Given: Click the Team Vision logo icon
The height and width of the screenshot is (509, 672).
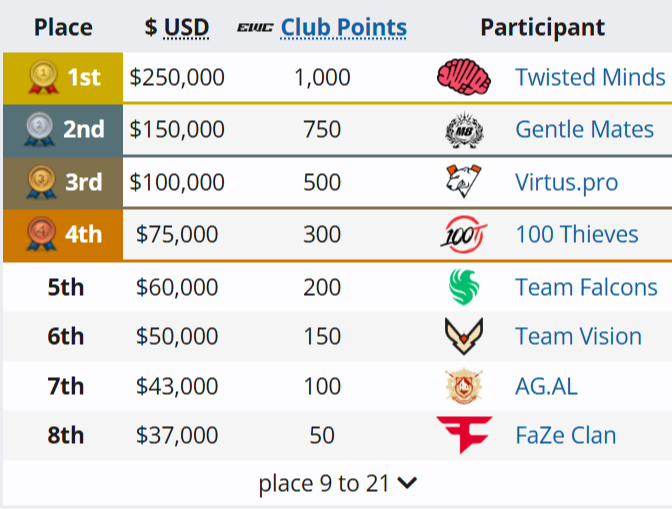Looking at the screenshot, I should [x=464, y=336].
